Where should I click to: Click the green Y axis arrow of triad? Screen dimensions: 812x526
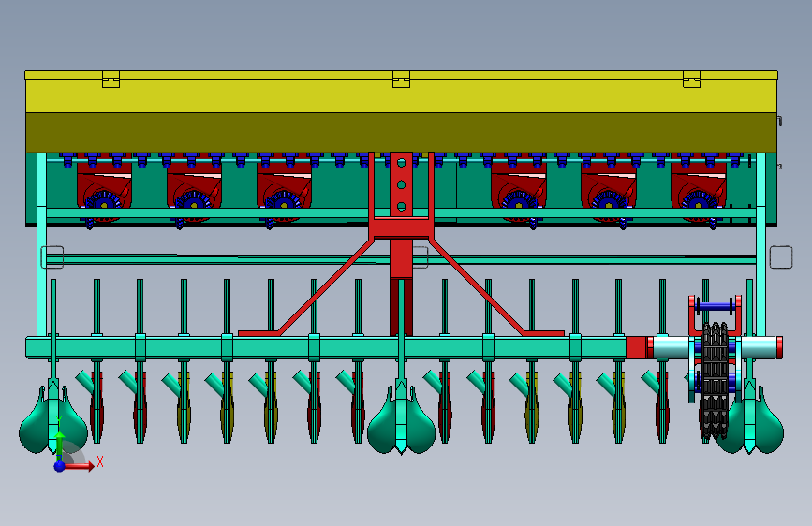tap(60, 445)
